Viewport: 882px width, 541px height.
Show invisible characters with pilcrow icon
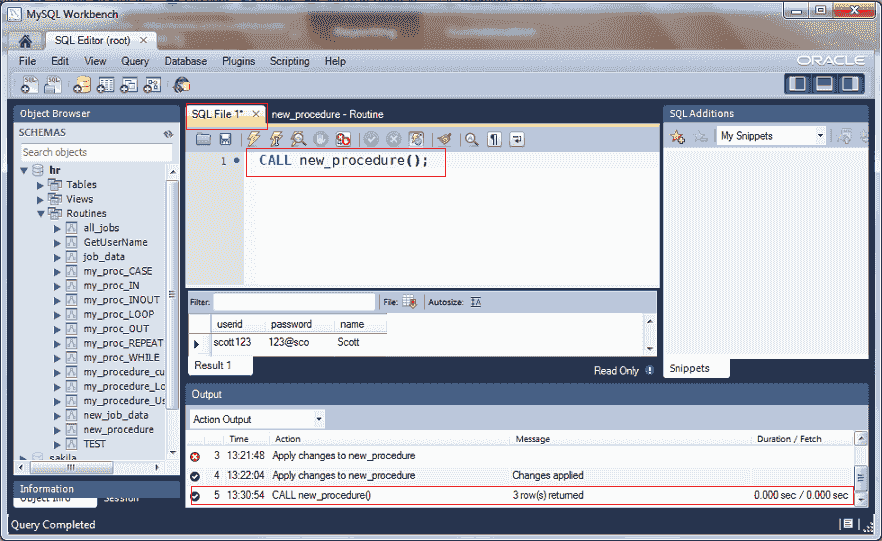click(494, 139)
